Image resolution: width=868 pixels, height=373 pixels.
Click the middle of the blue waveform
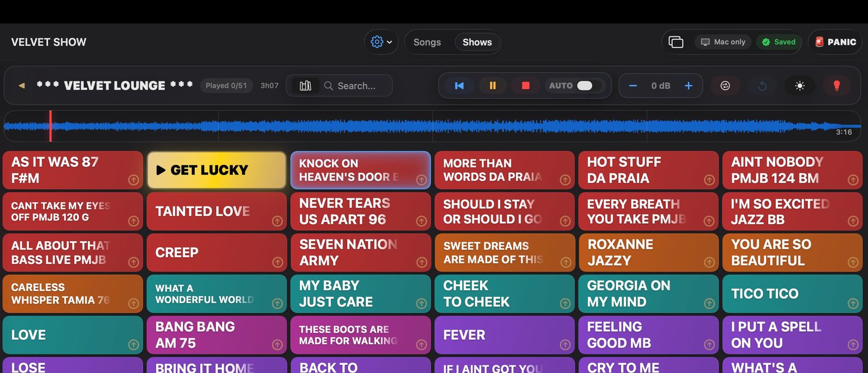coord(432,126)
